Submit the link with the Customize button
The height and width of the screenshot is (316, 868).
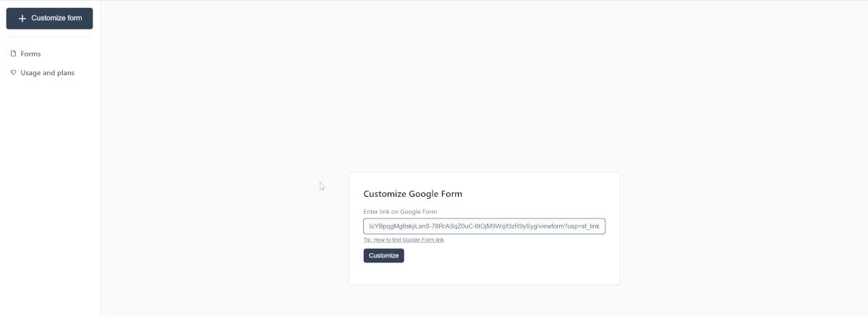(383, 255)
